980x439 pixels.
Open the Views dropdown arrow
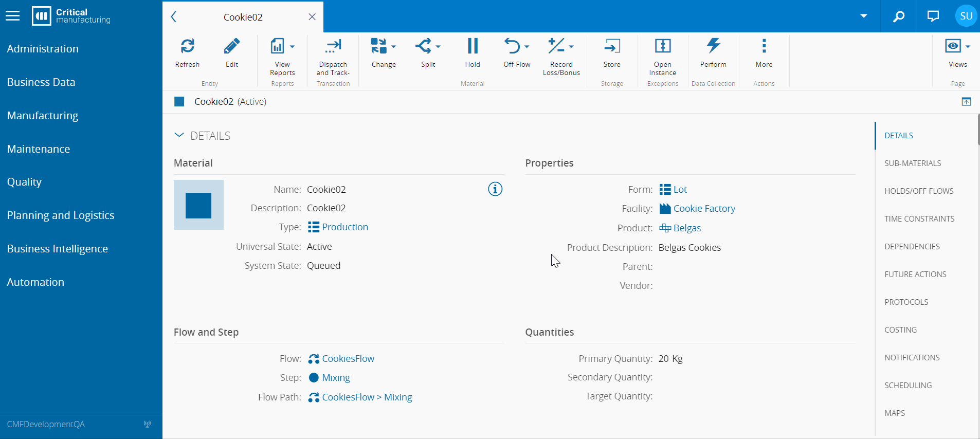pos(968,47)
